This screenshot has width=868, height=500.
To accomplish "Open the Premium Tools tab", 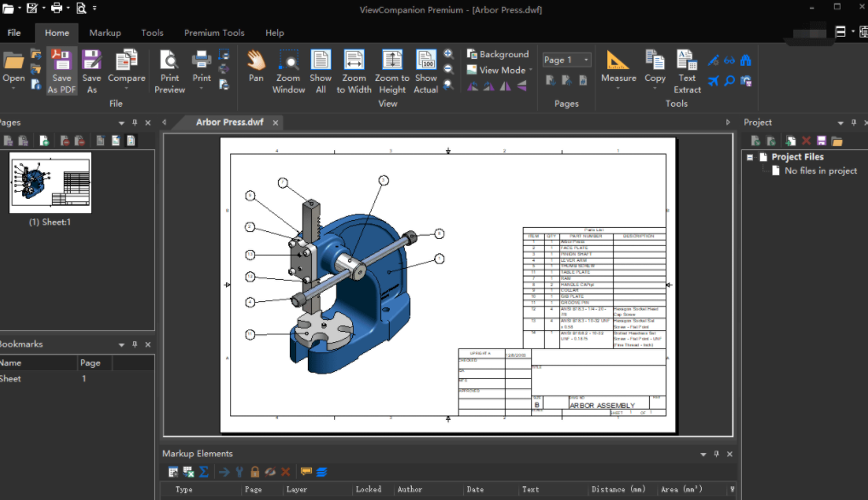I will [214, 32].
